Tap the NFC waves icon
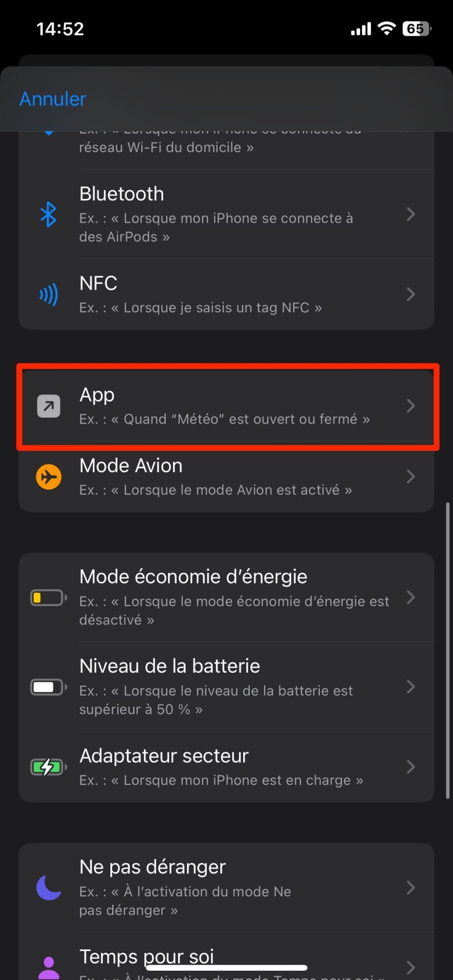This screenshot has width=453, height=980. pyautogui.click(x=49, y=295)
